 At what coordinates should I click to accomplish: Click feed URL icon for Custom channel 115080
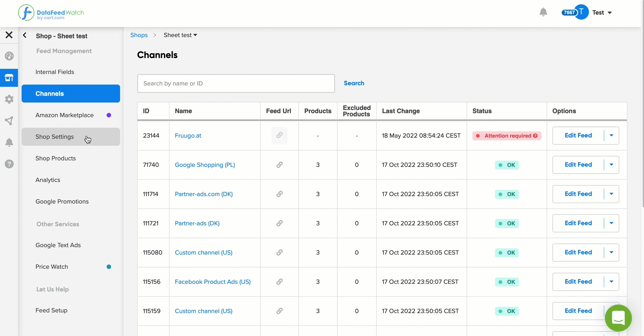pyautogui.click(x=279, y=253)
